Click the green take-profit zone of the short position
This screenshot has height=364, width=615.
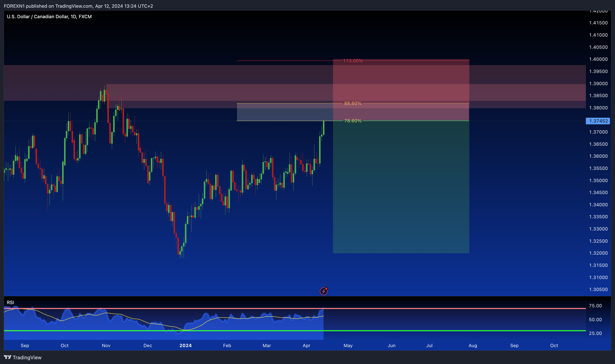coord(401,187)
